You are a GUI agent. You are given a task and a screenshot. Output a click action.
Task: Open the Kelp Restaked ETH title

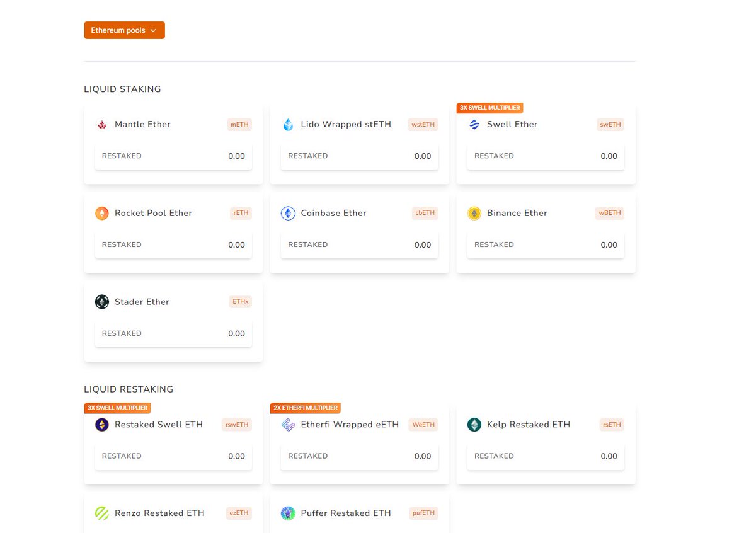point(529,425)
